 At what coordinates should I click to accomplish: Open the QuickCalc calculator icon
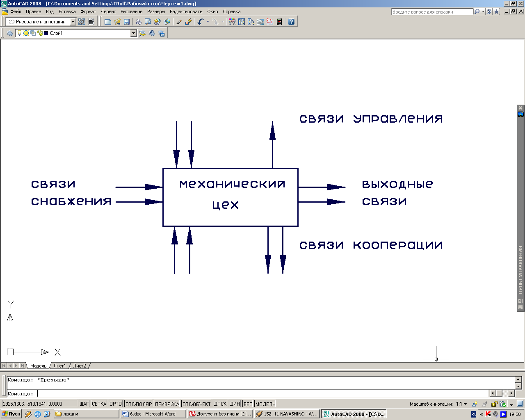[x=279, y=22]
